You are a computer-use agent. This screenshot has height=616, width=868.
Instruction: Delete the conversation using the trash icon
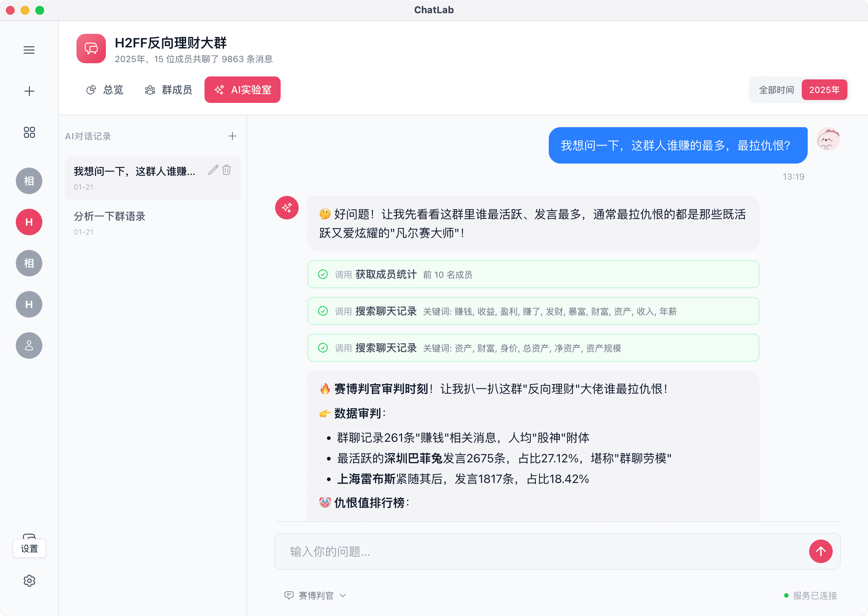(x=227, y=170)
